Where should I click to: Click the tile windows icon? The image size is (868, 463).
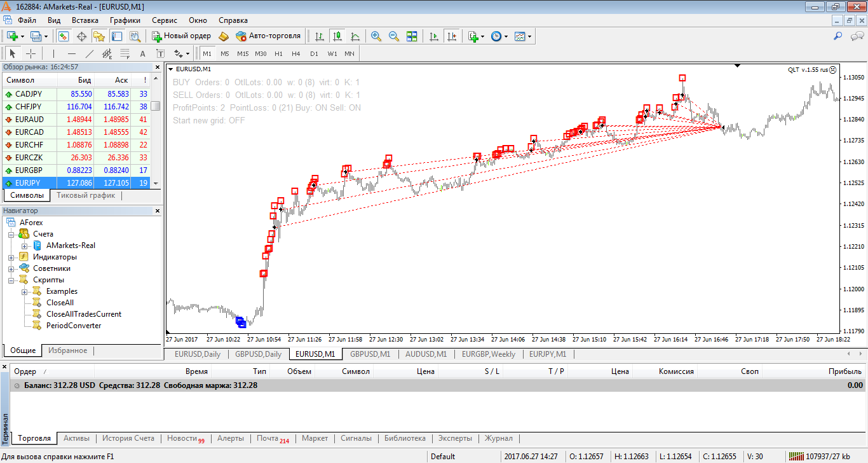coord(412,36)
